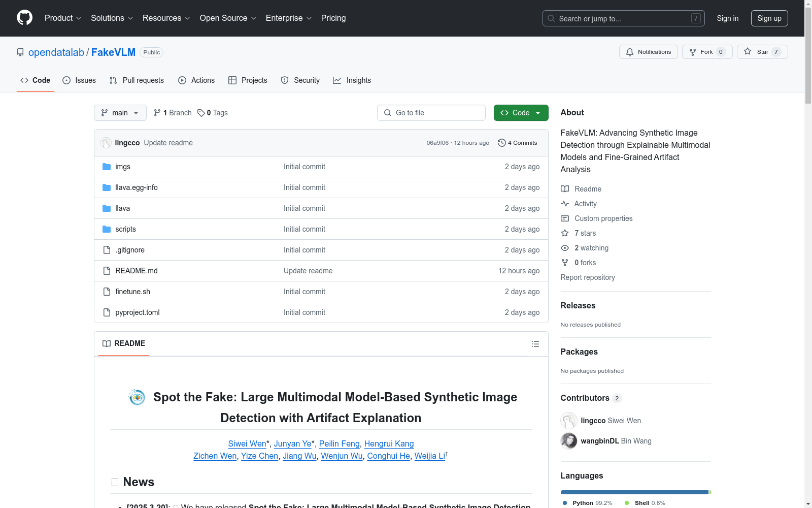The height and width of the screenshot is (508, 812).
Task: Click lingcco's avatar in the commit bar
Action: tap(106, 143)
